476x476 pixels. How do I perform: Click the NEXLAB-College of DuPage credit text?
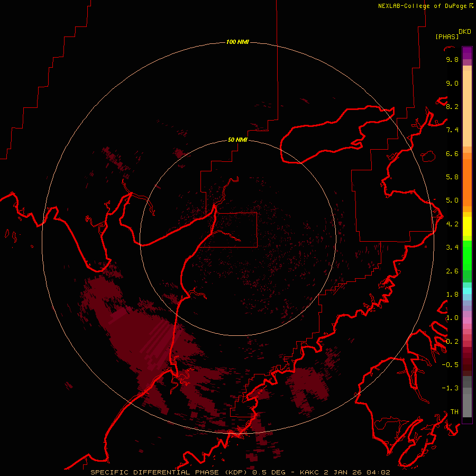(x=422, y=6)
